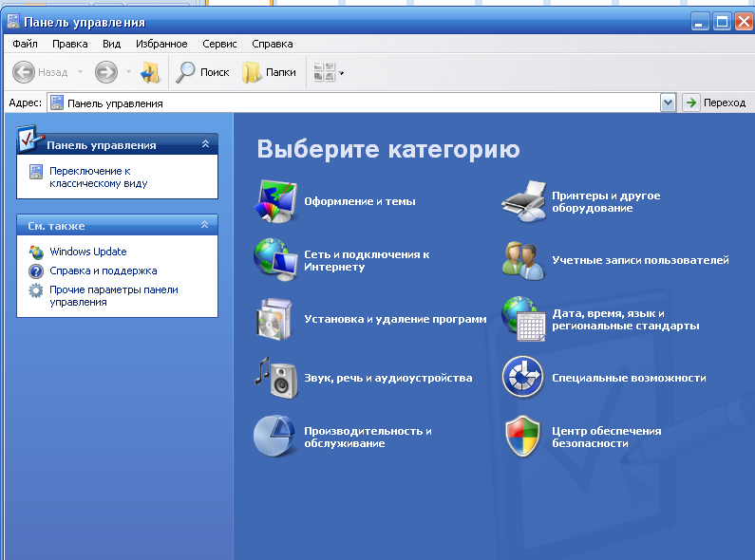Click the Поиск magnifier icon

(185, 72)
